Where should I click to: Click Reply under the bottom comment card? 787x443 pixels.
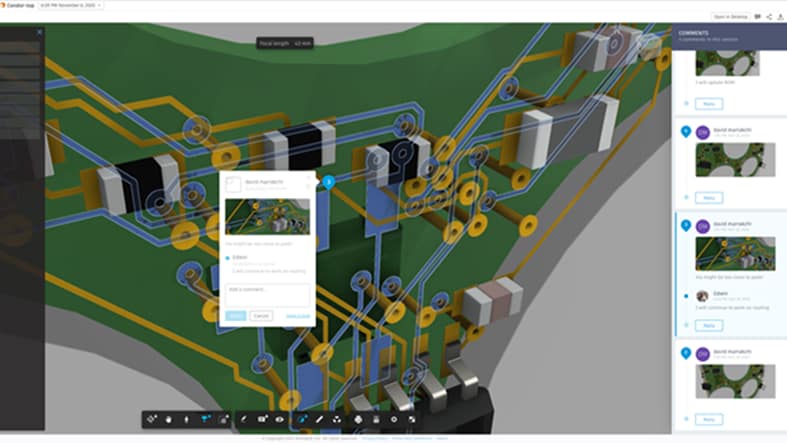point(709,419)
